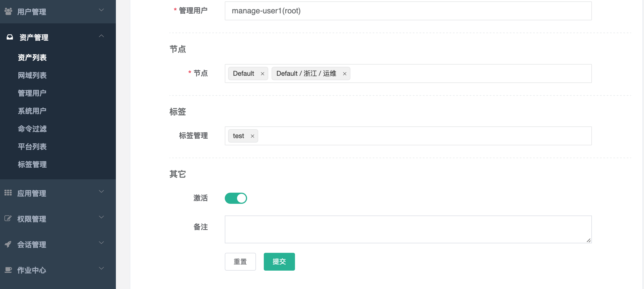Open 资产列表 in the sidebar
This screenshot has height=289, width=644.
click(32, 58)
